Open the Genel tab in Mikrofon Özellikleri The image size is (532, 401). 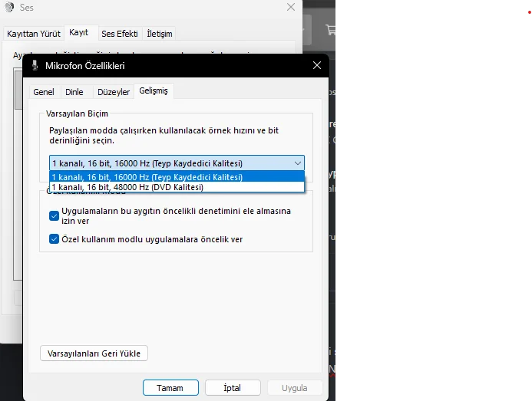(x=44, y=92)
